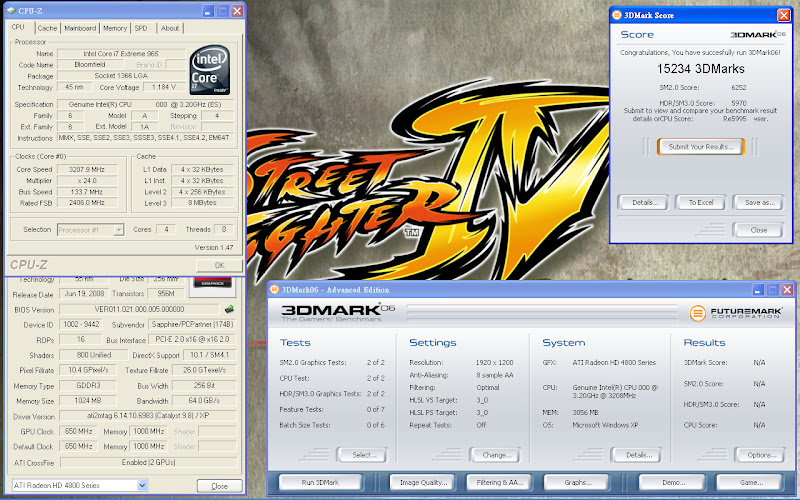Open Image Quality button in 3DMark06

tap(423, 482)
